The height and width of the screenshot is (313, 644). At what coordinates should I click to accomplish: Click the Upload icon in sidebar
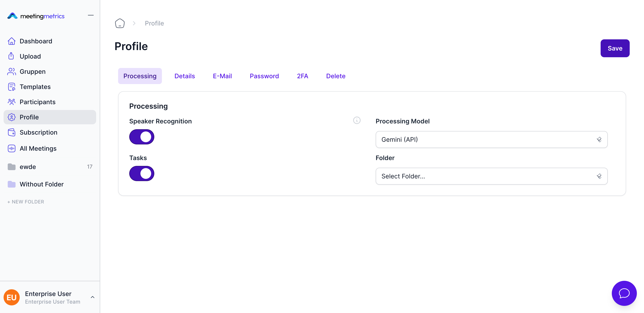pyautogui.click(x=11, y=56)
